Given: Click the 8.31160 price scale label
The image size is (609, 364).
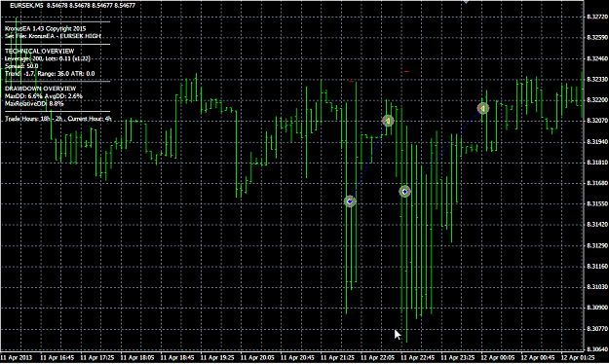Looking at the screenshot, I should click(597, 267).
